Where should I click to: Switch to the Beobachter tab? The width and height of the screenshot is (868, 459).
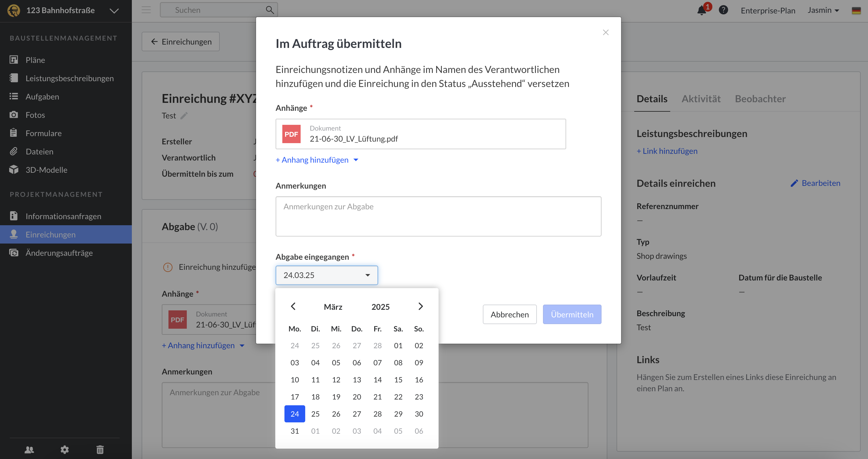(x=760, y=99)
